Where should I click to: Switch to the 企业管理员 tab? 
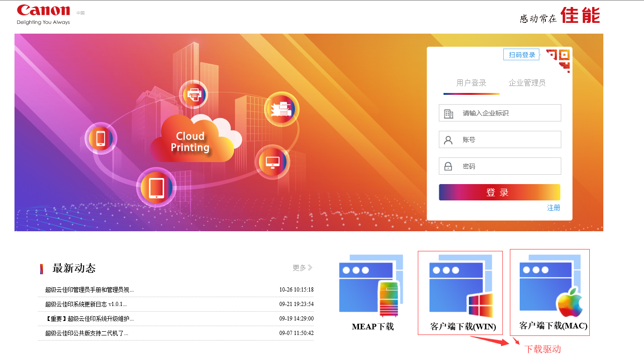(527, 83)
